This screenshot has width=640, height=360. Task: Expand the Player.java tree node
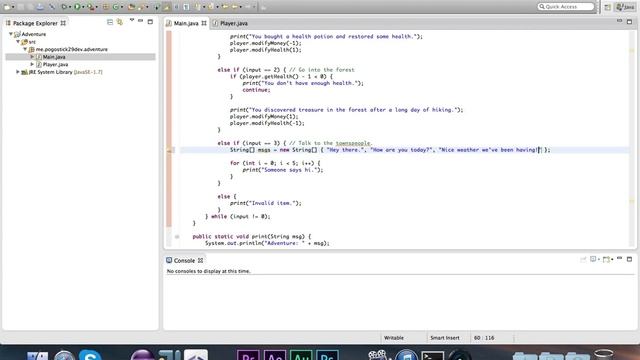point(32,64)
